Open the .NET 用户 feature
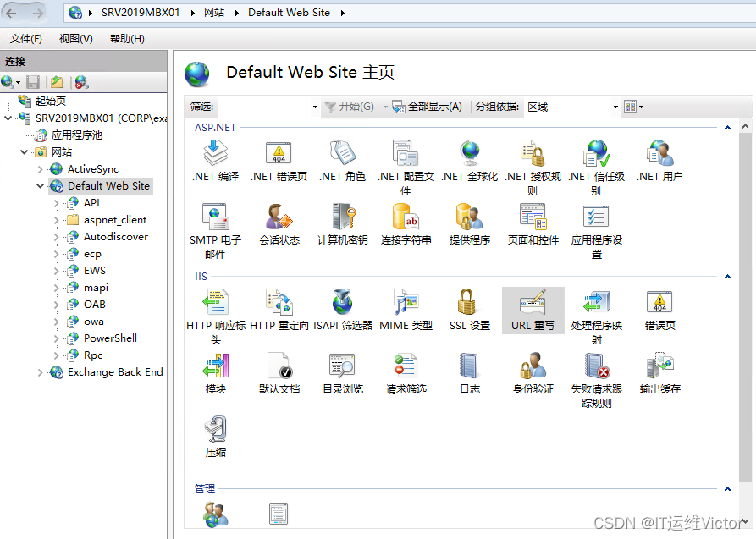756x539 pixels. (x=659, y=161)
